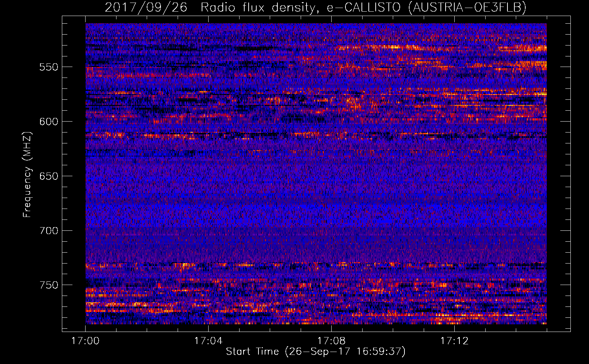Click inside the radio spectrogram image
This screenshot has width=589, height=364.
316,174
